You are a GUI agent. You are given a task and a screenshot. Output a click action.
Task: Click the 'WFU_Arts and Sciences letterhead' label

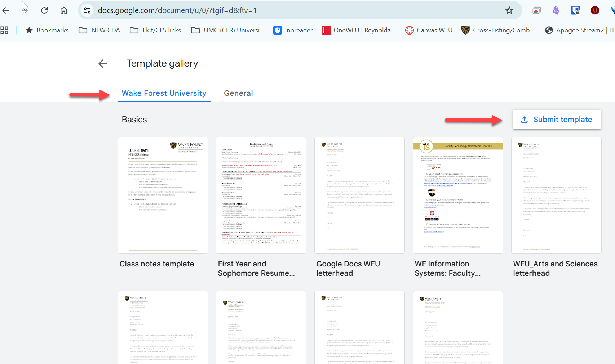click(x=555, y=269)
